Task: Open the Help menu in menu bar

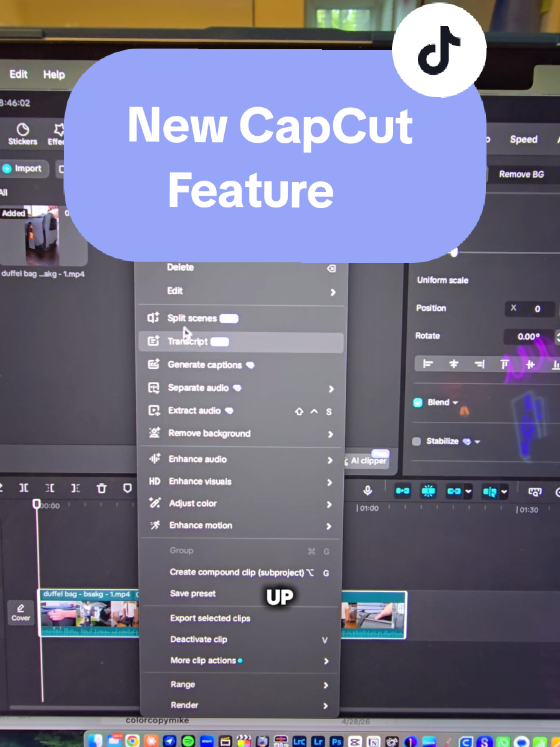Action: pyautogui.click(x=54, y=75)
